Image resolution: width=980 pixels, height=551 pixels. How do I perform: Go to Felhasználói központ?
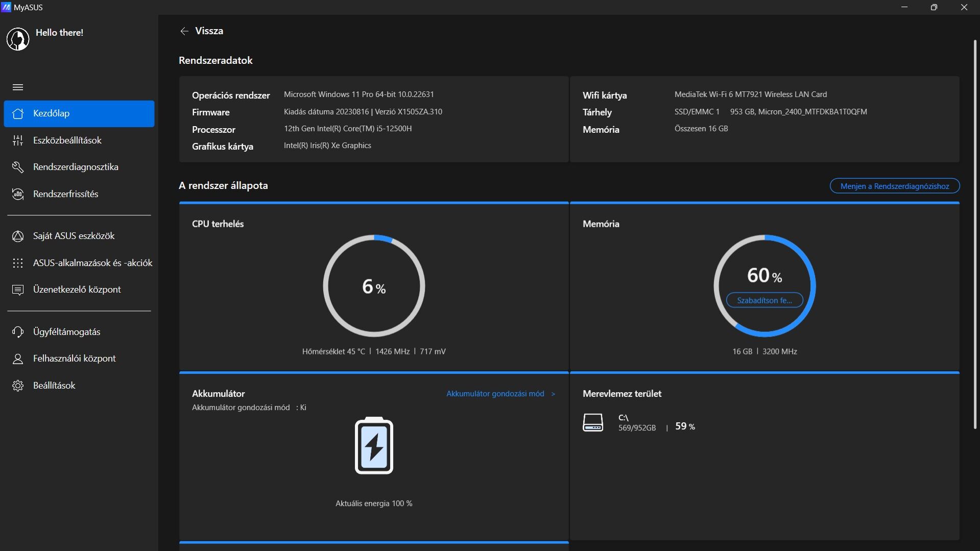[79, 358]
